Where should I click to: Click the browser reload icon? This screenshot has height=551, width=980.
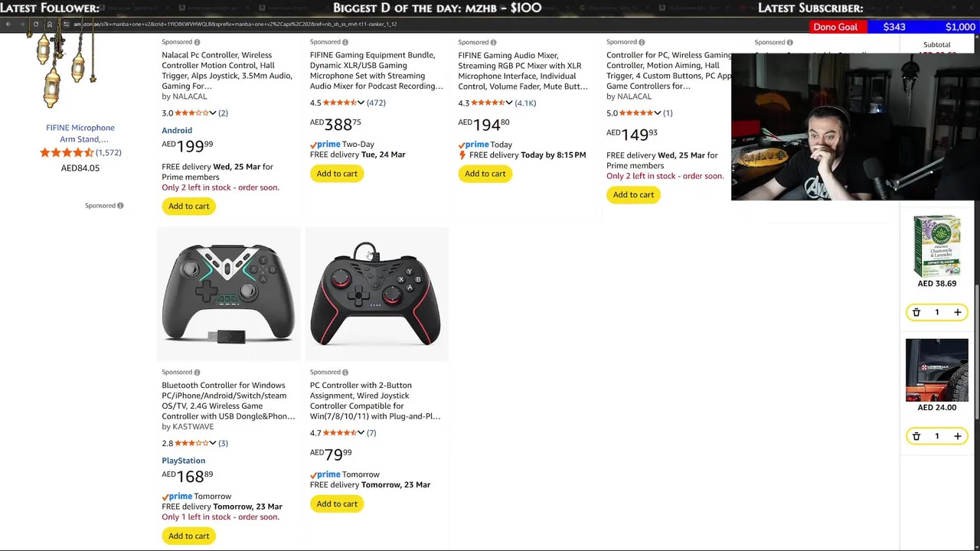[35, 24]
